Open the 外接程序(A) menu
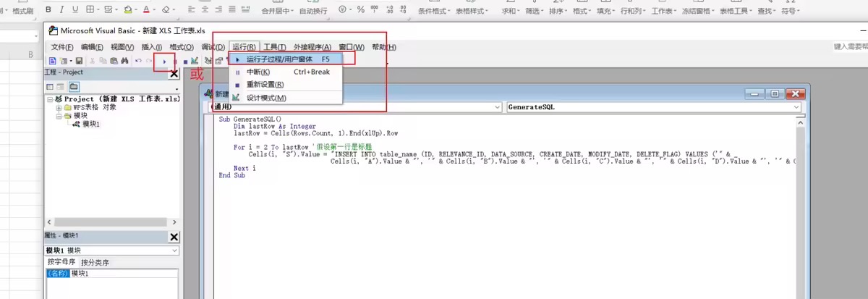The height and width of the screenshot is (299, 868). pyautogui.click(x=312, y=47)
